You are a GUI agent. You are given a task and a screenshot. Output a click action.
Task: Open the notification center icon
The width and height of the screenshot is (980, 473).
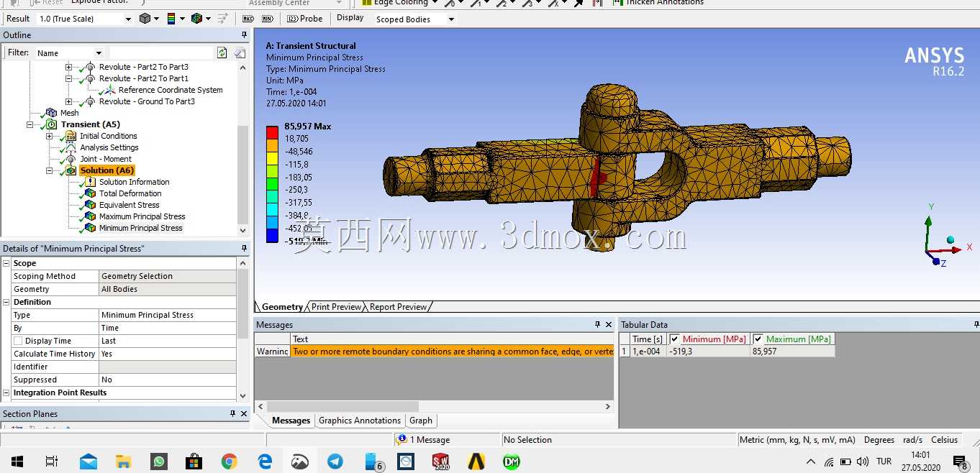[959, 461]
